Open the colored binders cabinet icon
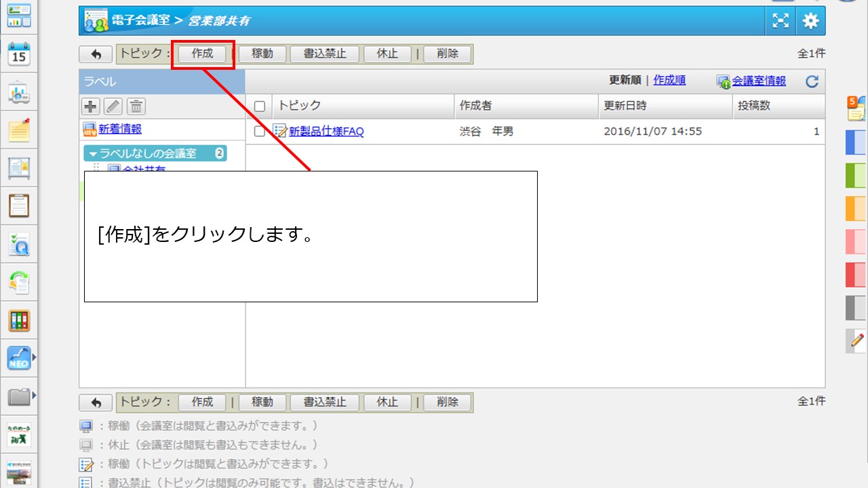 click(x=19, y=320)
